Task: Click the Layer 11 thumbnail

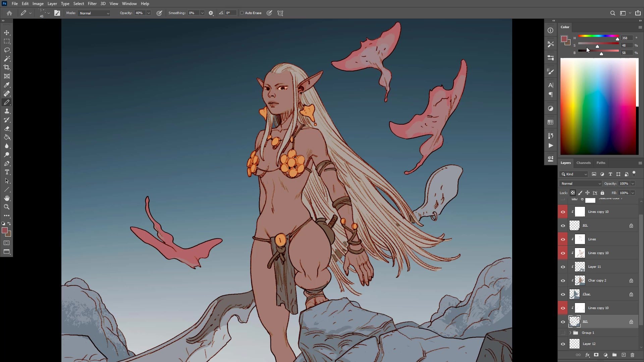Action: 580,267
